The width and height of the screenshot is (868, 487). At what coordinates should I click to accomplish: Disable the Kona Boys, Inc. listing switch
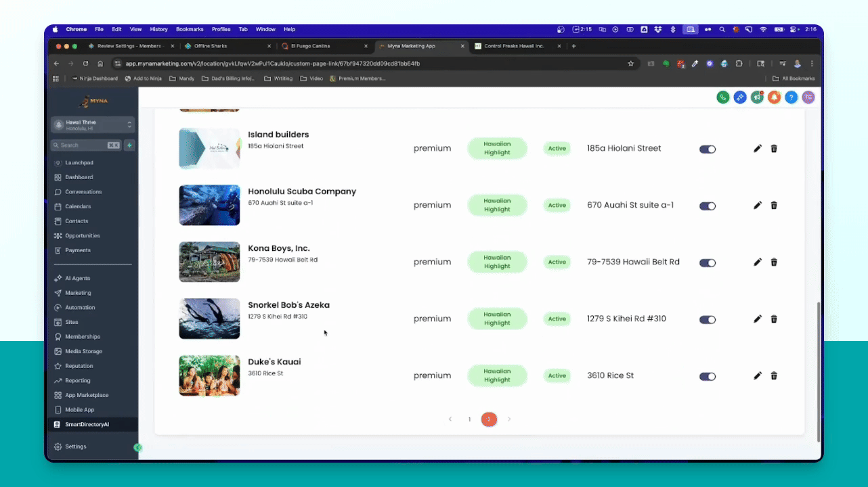pyautogui.click(x=708, y=263)
